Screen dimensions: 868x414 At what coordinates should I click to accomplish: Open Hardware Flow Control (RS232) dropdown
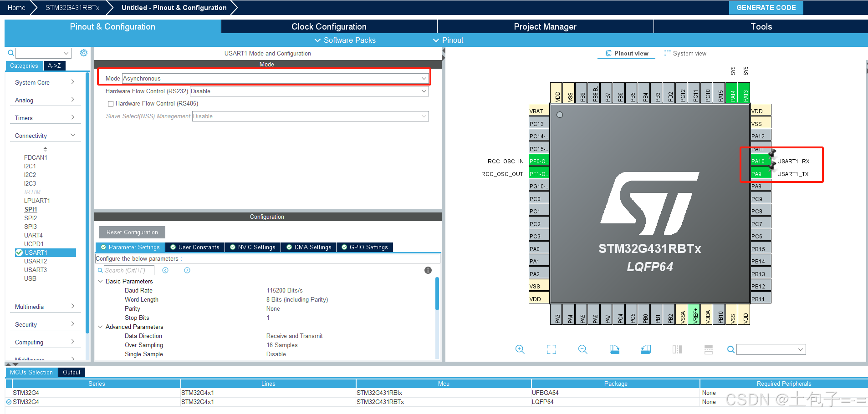click(x=309, y=91)
